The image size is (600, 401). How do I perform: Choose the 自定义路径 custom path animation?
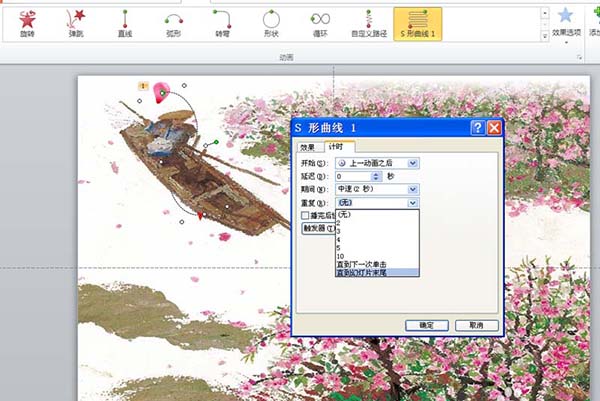tap(369, 24)
